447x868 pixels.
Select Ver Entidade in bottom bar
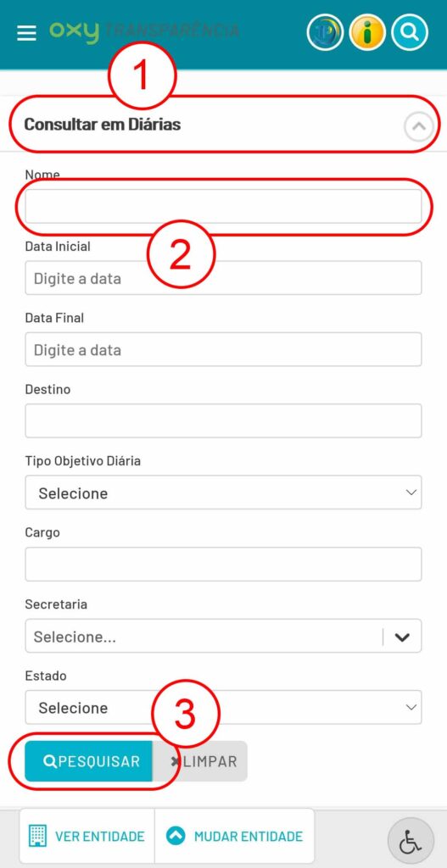[x=87, y=836]
